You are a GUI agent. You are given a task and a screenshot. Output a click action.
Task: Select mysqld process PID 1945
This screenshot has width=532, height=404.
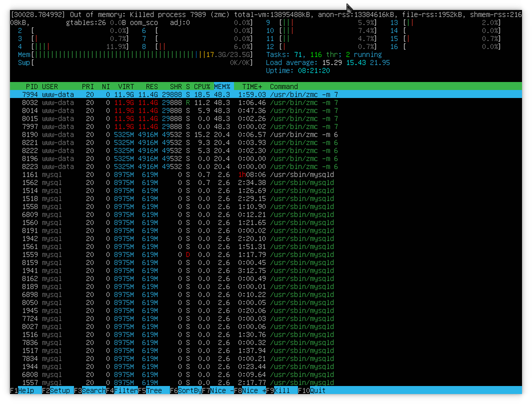pos(266,310)
